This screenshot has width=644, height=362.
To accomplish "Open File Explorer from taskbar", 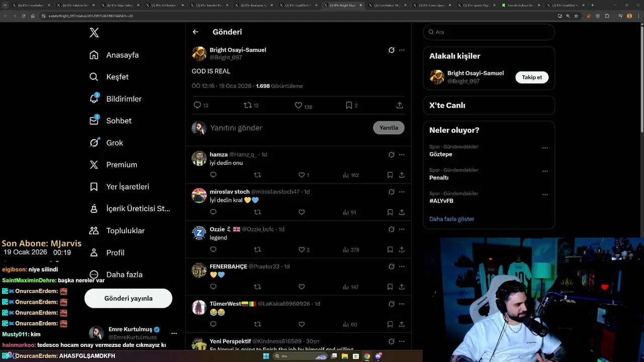I will pyautogui.click(x=345, y=356).
